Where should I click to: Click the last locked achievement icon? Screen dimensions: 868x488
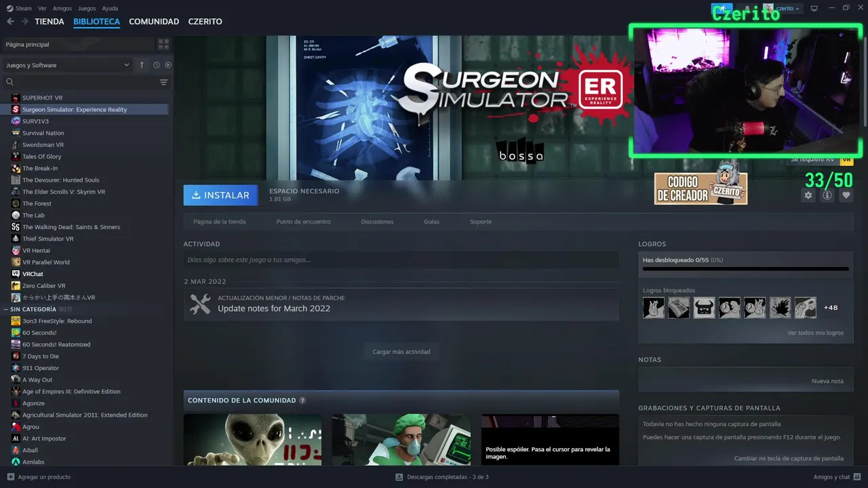click(806, 308)
